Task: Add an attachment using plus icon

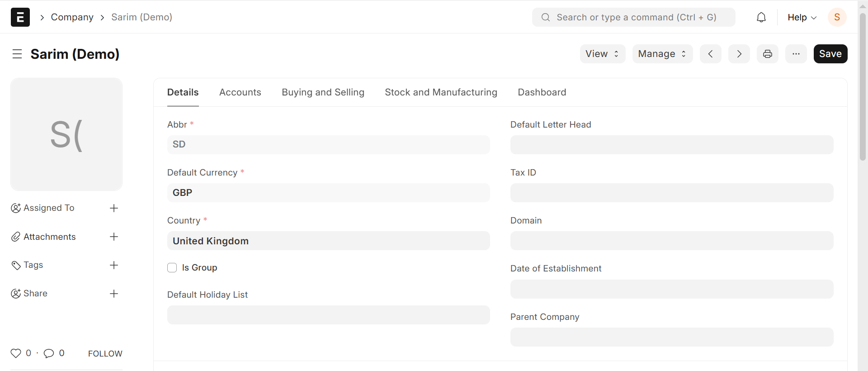Action: pyautogui.click(x=114, y=237)
